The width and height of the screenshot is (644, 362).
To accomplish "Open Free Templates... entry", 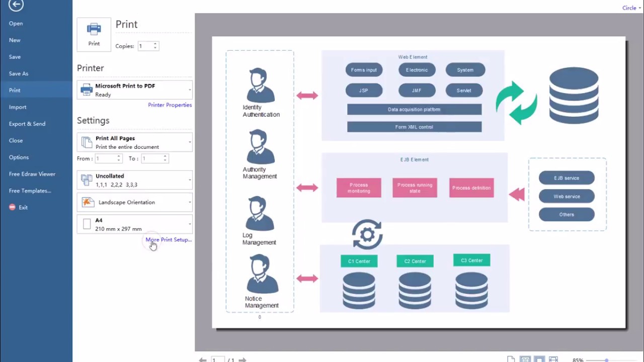I will pyautogui.click(x=30, y=191).
